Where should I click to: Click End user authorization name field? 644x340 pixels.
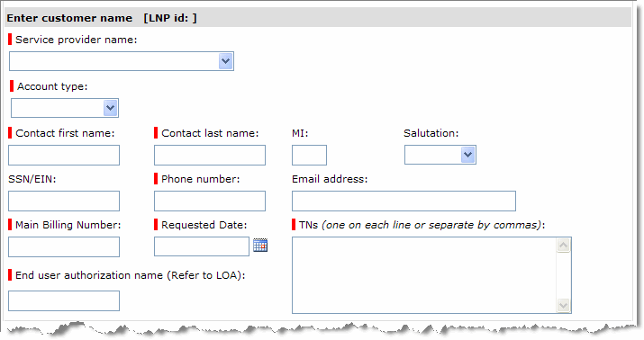click(x=64, y=301)
